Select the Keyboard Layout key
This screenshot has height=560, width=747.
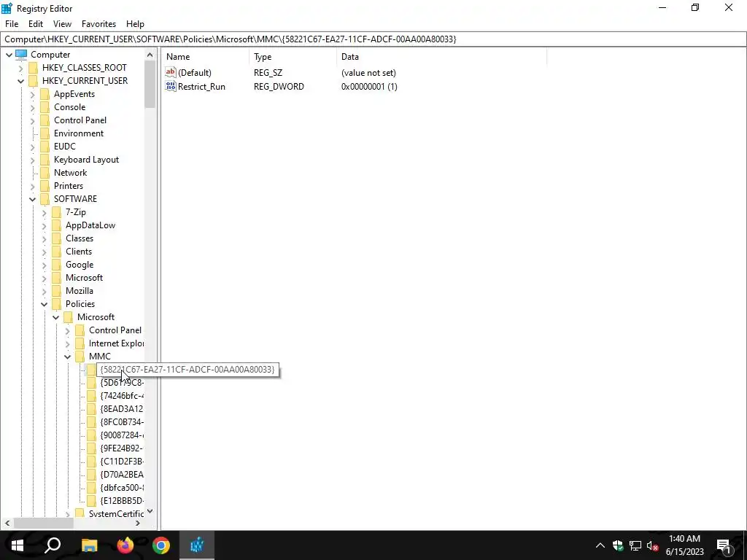(x=86, y=160)
